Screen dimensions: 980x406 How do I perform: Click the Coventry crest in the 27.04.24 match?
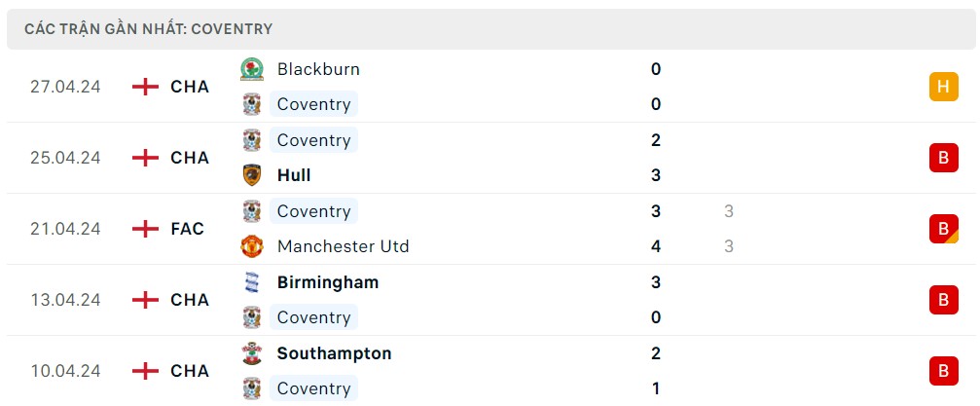click(252, 104)
